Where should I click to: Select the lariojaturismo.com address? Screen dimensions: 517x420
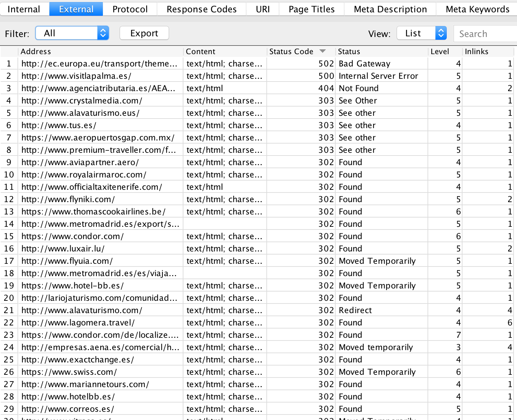(x=99, y=298)
